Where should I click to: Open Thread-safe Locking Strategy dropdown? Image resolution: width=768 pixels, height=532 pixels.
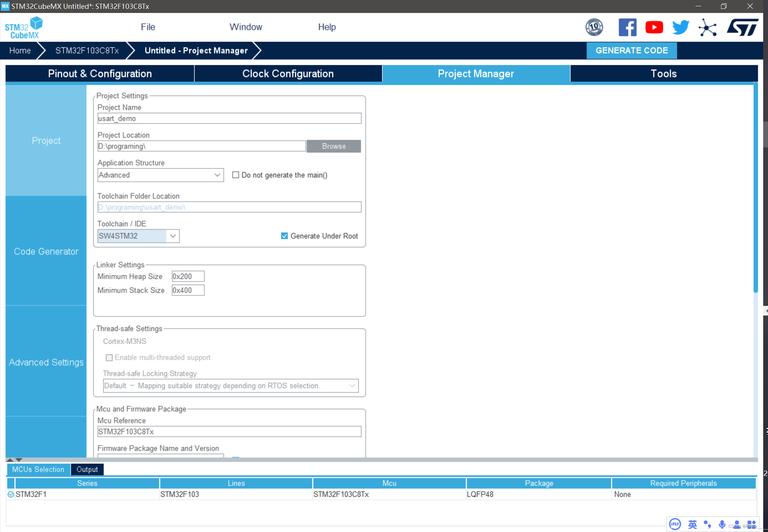(231, 386)
